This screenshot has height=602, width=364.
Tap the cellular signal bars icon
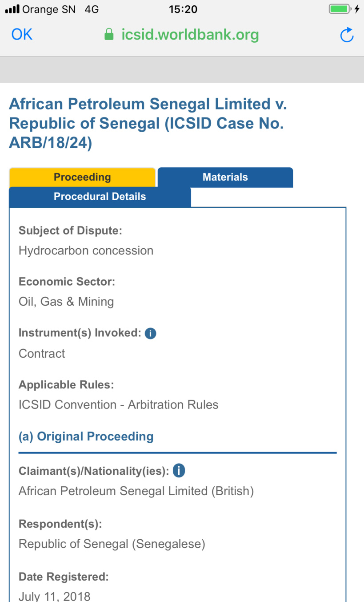(12, 9)
